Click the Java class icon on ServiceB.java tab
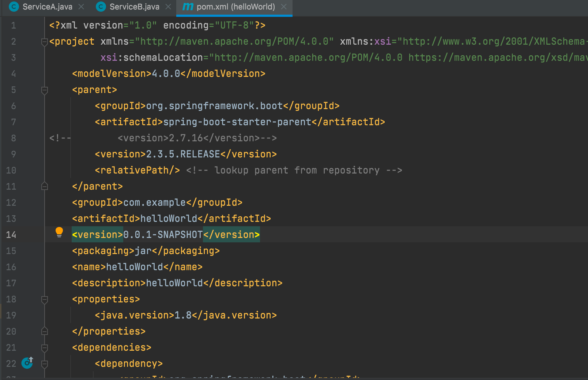The width and height of the screenshot is (588, 380). pos(101,7)
